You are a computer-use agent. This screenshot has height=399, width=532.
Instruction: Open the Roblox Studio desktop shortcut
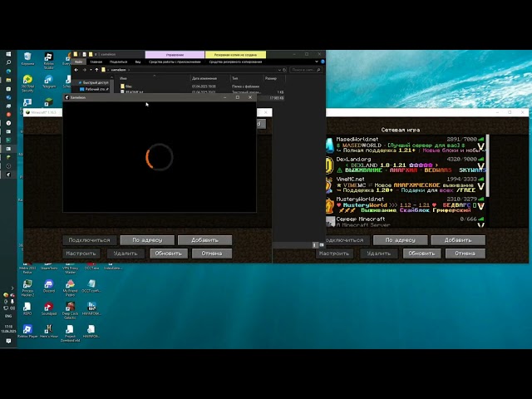pyautogui.click(x=48, y=61)
